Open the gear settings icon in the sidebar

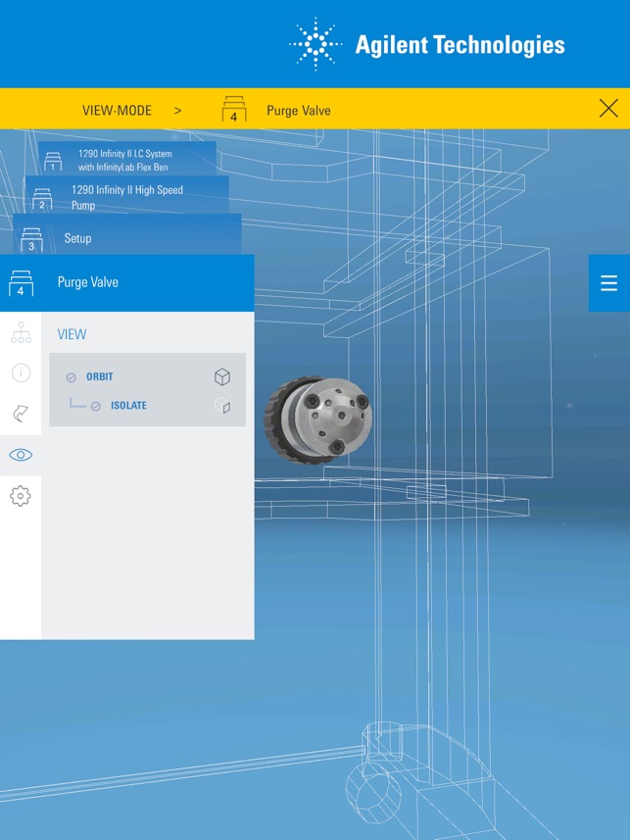21,496
